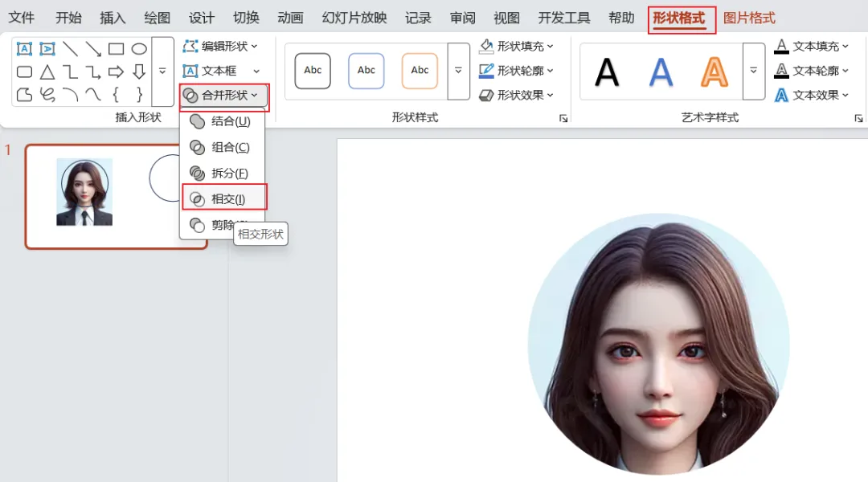The image size is (868, 482).
Task: Open the 文本填充 dropdown
Action: tap(812, 47)
